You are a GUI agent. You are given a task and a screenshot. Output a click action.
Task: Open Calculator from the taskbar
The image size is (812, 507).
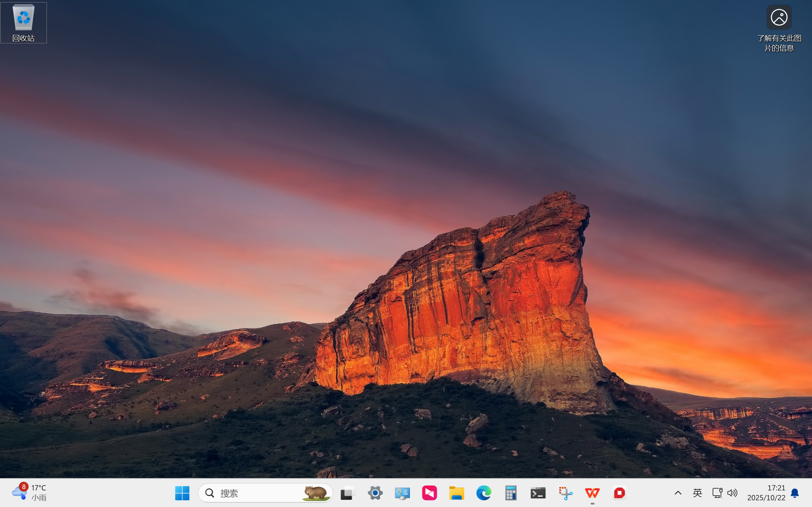[x=511, y=493]
